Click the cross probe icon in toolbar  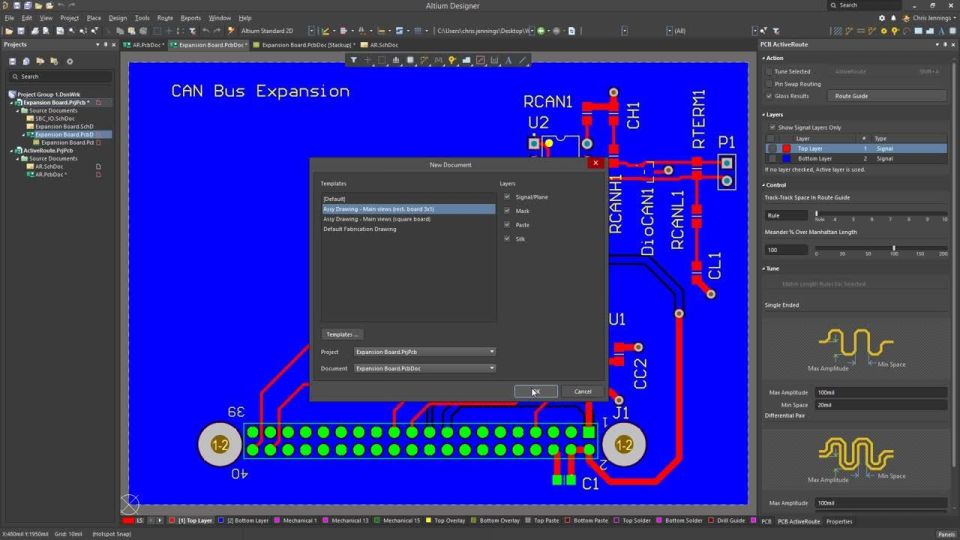231,31
